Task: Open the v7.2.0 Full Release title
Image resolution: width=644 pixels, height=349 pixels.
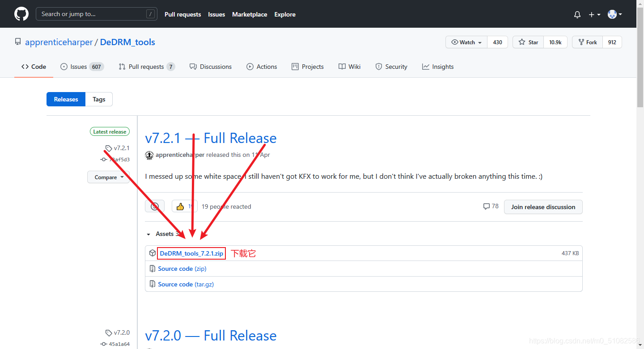Action: tap(211, 336)
